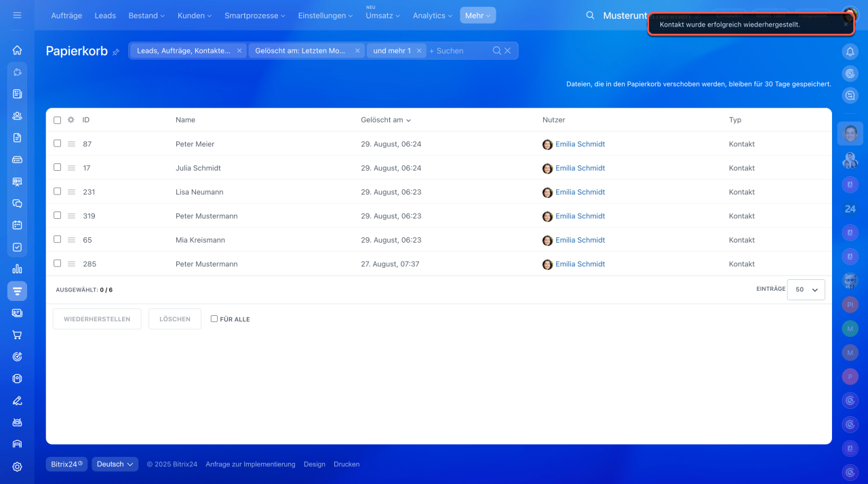Open the shopping cart sidebar icon
This screenshot has height=484, width=868.
tap(17, 335)
